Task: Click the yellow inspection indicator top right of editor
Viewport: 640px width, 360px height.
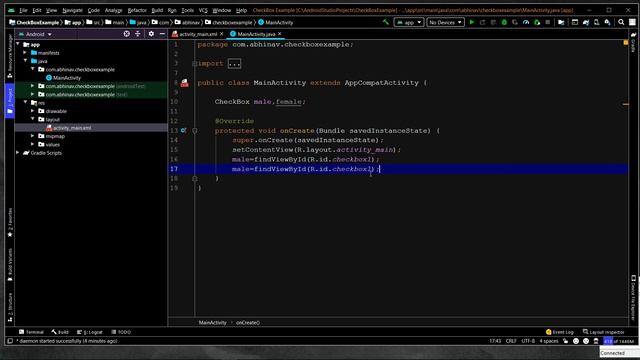Action: pyautogui.click(x=626, y=42)
